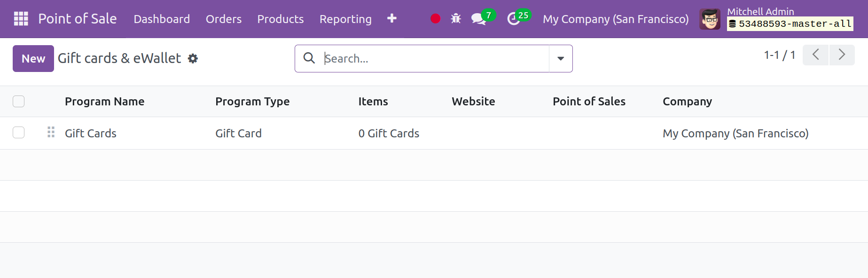Click the red recording dot indicator
The image size is (868, 278).
(435, 19)
